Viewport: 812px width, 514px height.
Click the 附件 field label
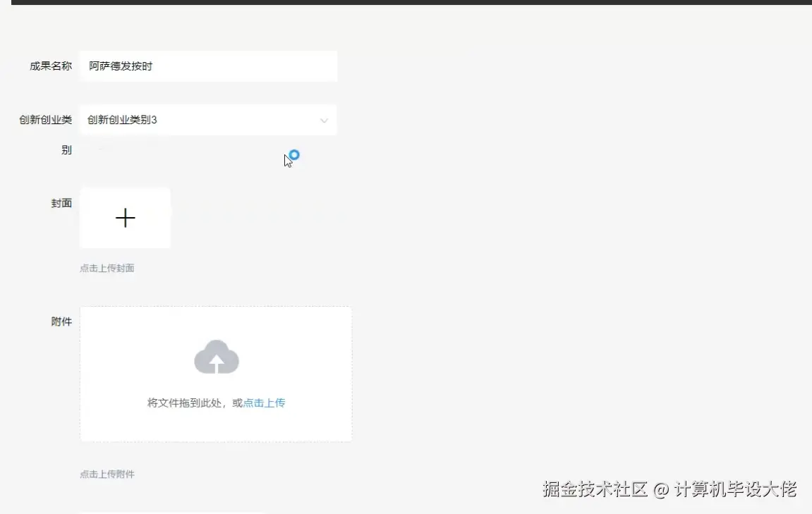pyautogui.click(x=62, y=322)
